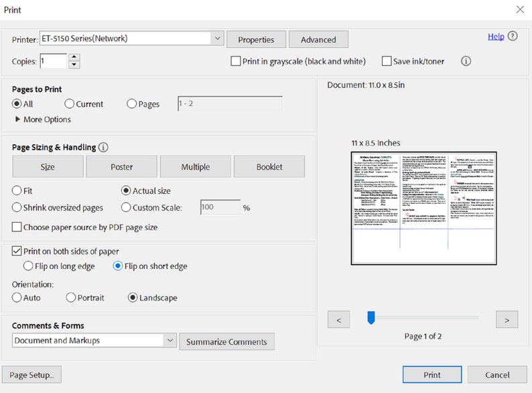The image size is (532, 393).
Task: Decrease copies with the down arrow
Action: [x=74, y=65]
